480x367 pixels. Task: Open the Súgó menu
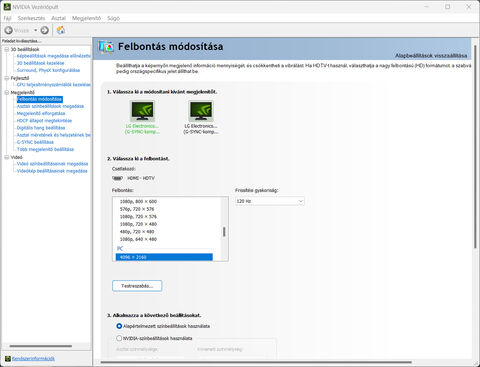(113, 18)
